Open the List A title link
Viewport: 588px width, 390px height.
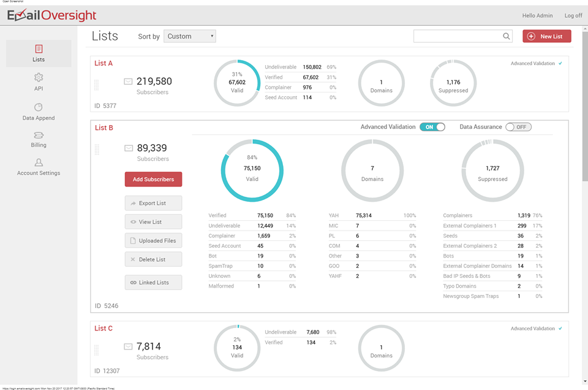click(x=104, y=63)
